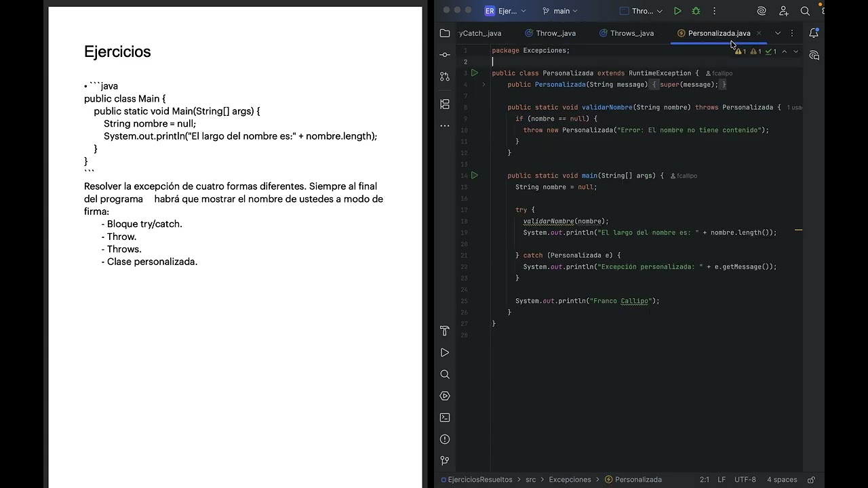Click 'Ejercicios' heading in the document window
The image size is (868, 488).
[x=117, y=52]
